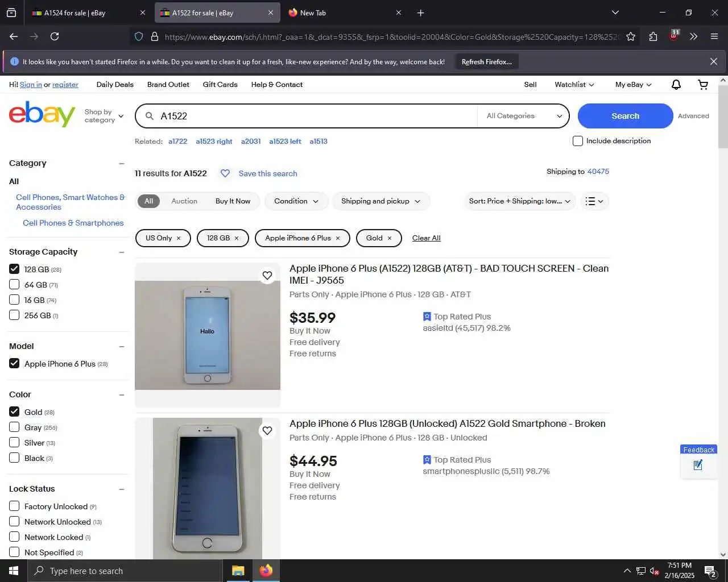Add Unlocked Gold iPhone listing to watchlist heart
Viewport: 728px width, 582px height.
[x=267, y=431]
